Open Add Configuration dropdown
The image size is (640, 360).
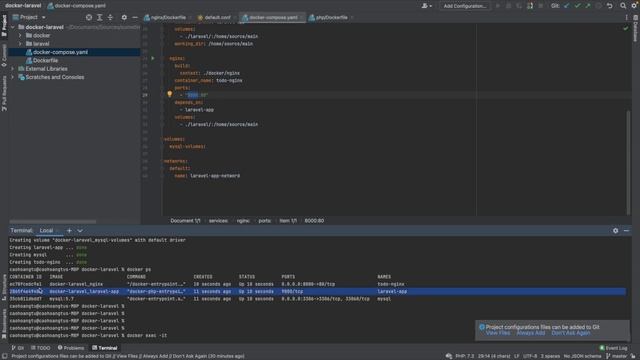(464, 6)
